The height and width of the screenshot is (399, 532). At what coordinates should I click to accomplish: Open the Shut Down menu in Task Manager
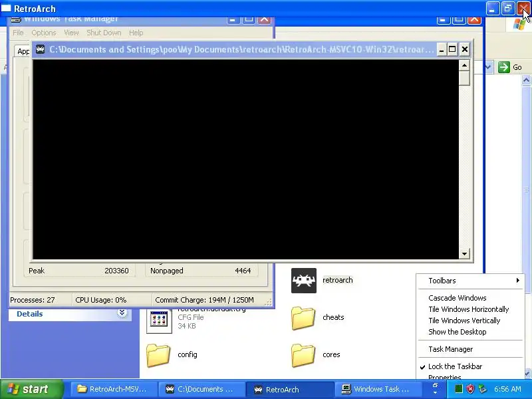[x=104, y=33]
